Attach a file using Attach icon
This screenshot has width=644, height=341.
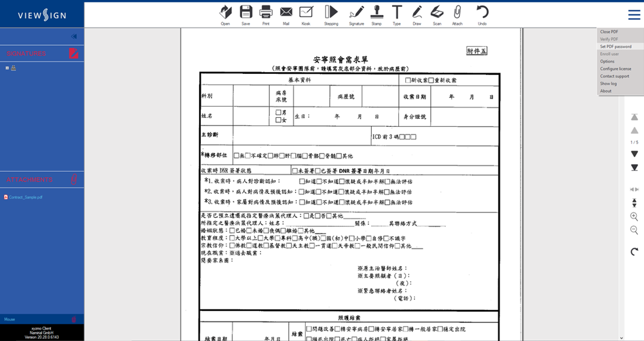click(457, 15)
